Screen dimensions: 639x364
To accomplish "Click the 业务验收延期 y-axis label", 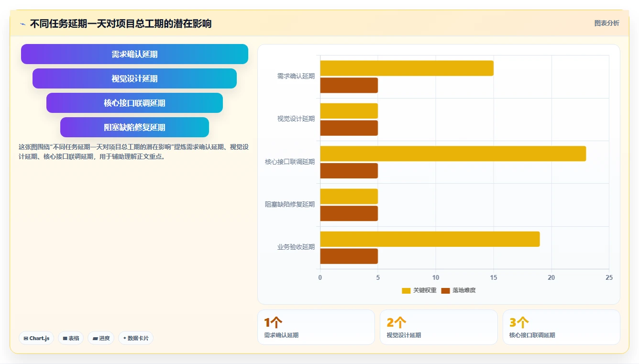I will coord(296,247).
